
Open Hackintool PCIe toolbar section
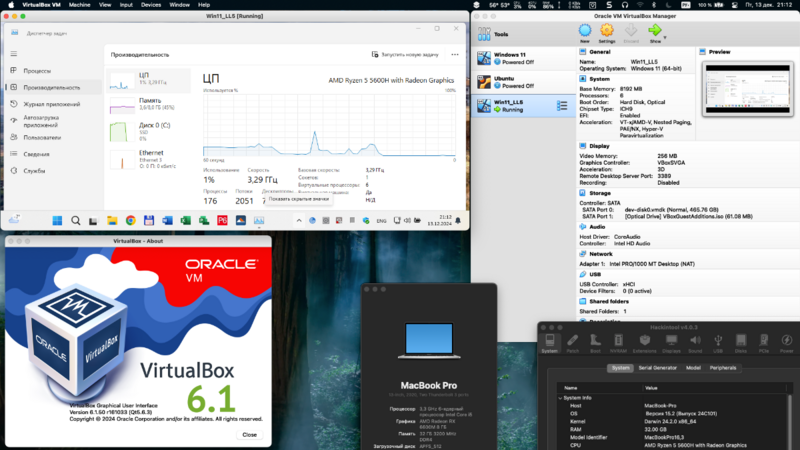point(763,343)
